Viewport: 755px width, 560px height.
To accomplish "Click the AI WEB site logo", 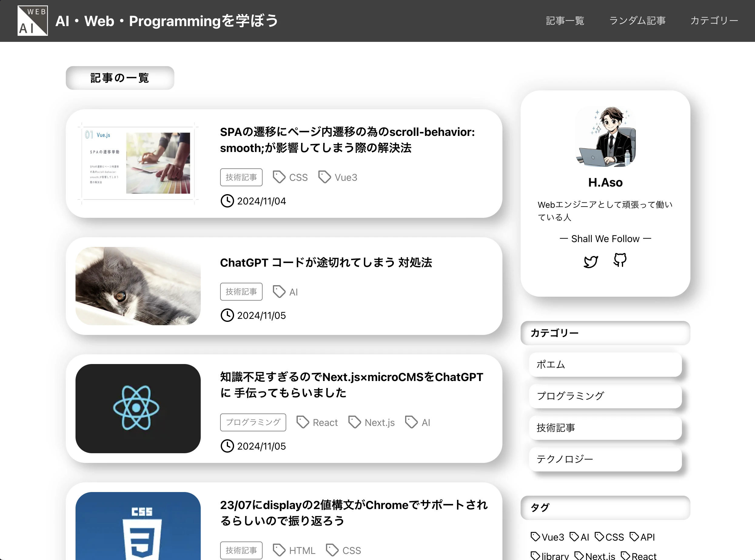I will click(32, 21).
